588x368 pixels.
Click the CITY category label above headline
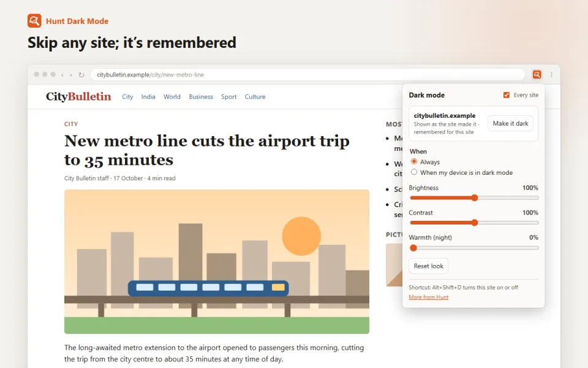tap(71, 124)
